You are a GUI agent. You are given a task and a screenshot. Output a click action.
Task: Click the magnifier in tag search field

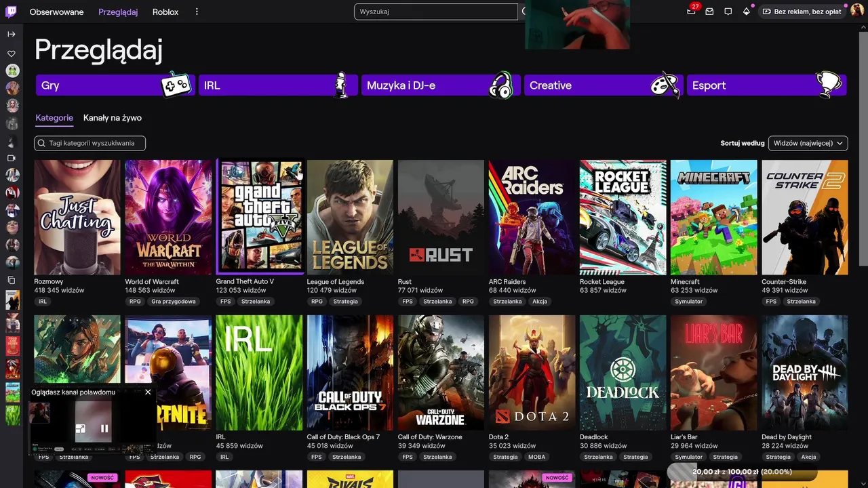43,143
